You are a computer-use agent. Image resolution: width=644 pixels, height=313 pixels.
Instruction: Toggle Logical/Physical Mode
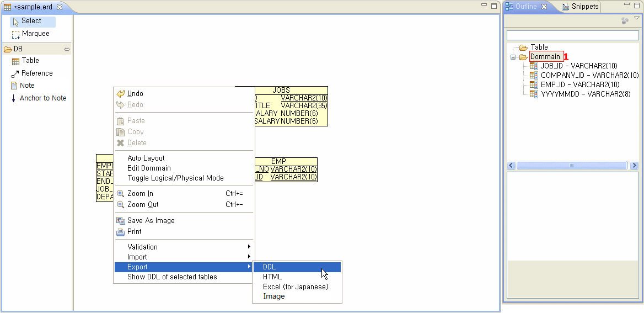tap(175, 178)
